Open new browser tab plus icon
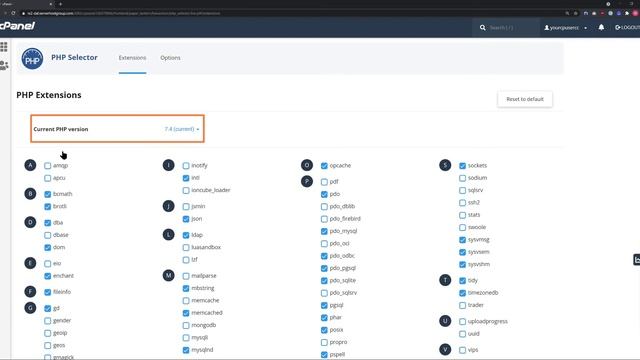This screenshot has width=640, height=360. (x=60, y=4)
